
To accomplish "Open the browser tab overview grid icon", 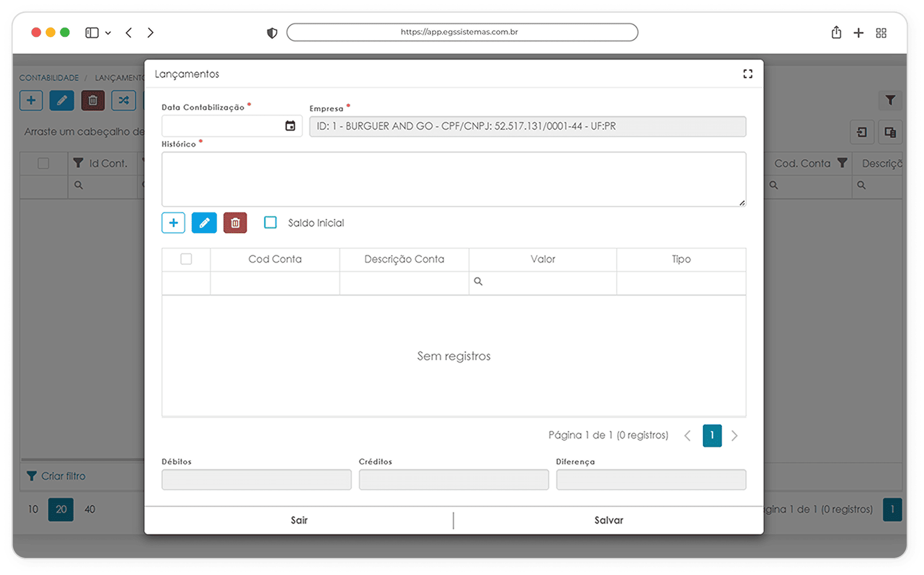I will coord(881,33).
